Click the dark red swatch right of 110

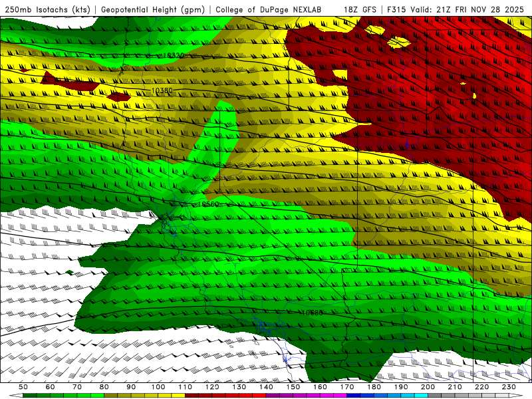click(x=192, y=396)
